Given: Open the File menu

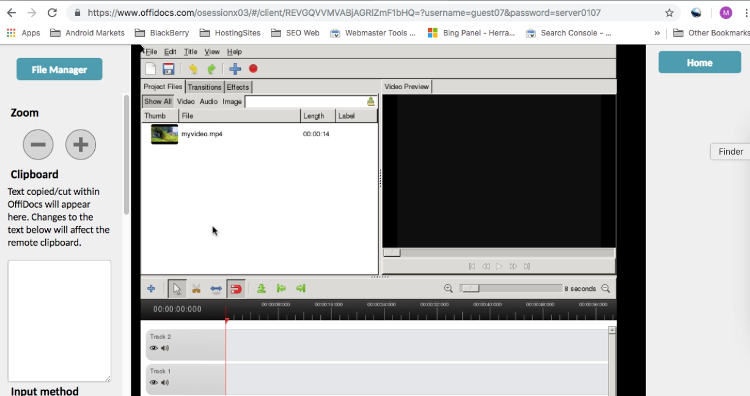Looking at the screenshot, I should [x=151, y=52].
